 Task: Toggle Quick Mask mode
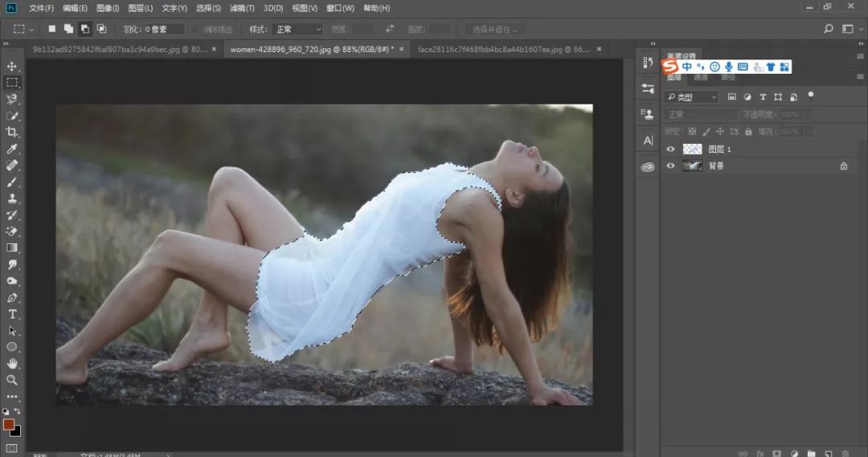[11, 448]
